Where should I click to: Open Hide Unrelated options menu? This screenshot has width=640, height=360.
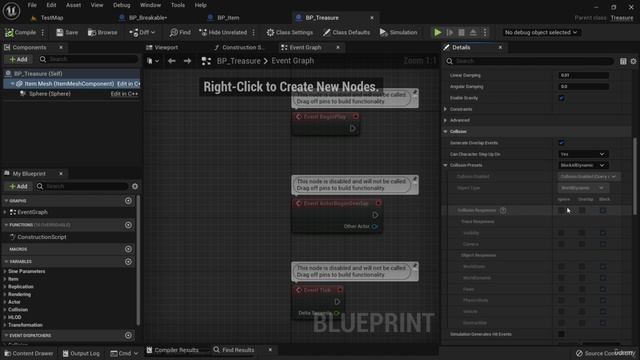pos(253,32)
